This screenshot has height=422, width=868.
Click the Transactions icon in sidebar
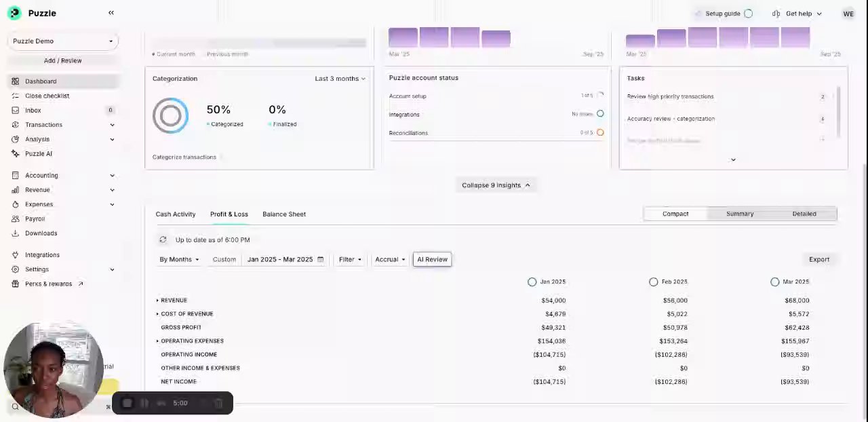point(15,125)
